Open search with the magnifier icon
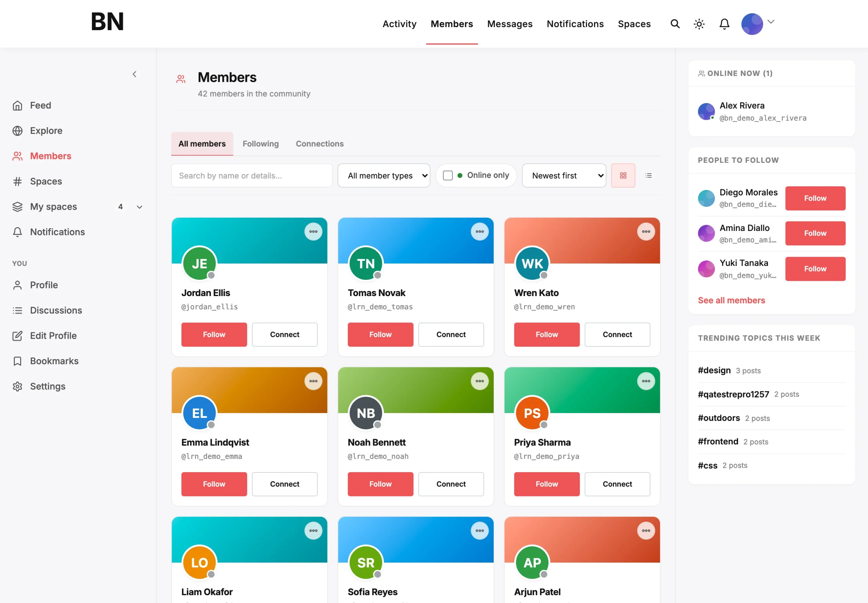The height and width of the screenshot is (603, 868). pyautogui.click(x=675, y=24)
